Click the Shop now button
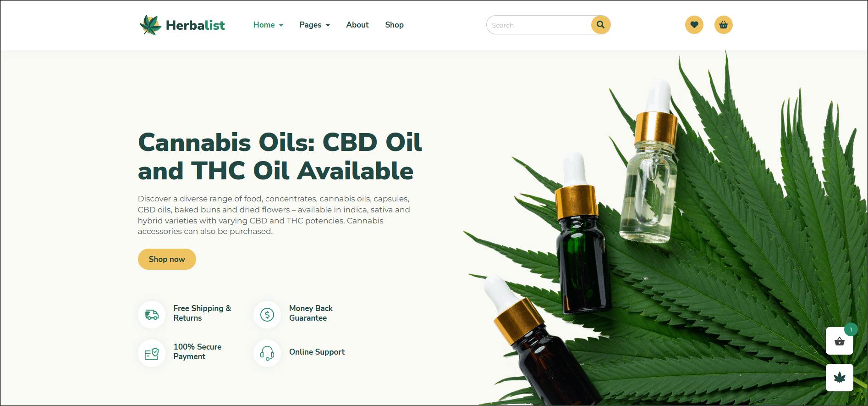This screenshot has height=406, width=868. tap(167, 259)
